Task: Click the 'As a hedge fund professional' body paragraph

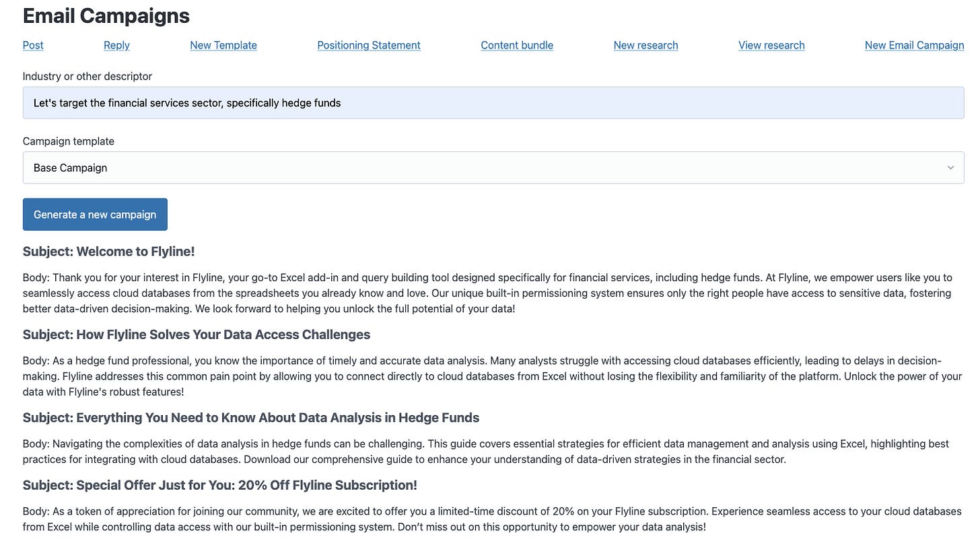Action: (x=492, y=376)
